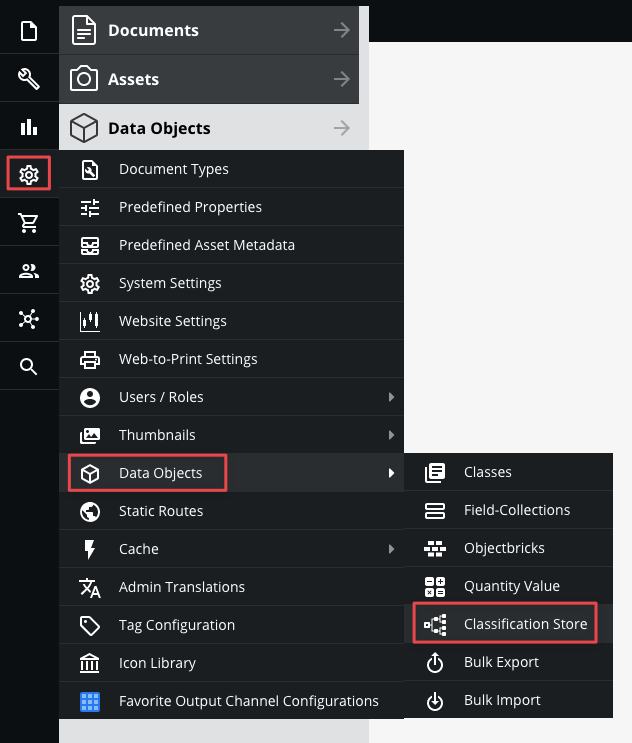The height and width of the screenshot is (743, 632).
Task: Click the Quantity Value calculator icon
Action: [x=434, y=586]
